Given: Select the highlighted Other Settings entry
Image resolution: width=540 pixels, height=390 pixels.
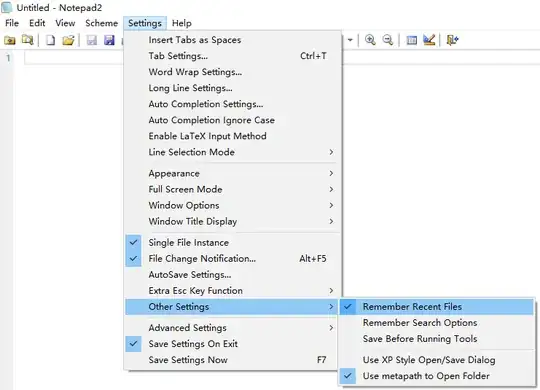Looking at the screenshot, I should tap(232, 307).
